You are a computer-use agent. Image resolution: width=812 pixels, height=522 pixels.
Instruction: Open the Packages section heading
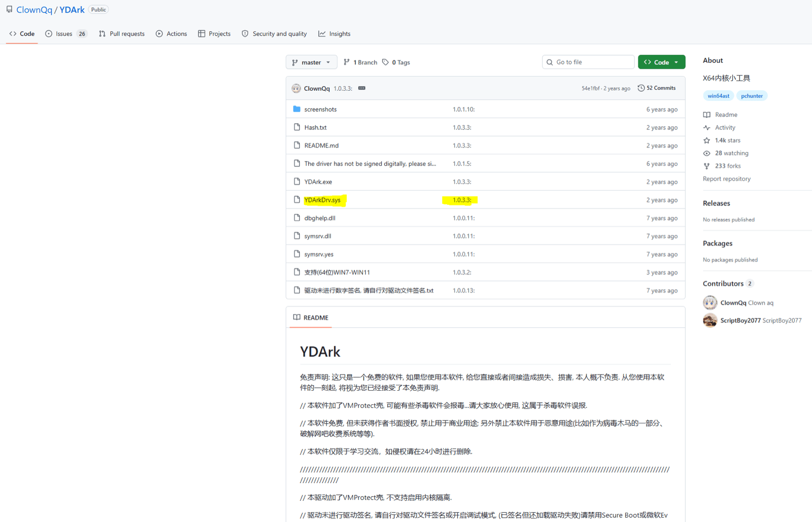tap(718, 243)
